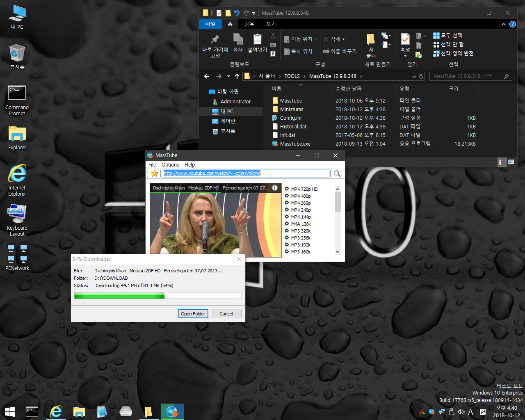Open Command Prompt desktop icon
Viewport: 525px width, 420px height.
pos(17,100)
